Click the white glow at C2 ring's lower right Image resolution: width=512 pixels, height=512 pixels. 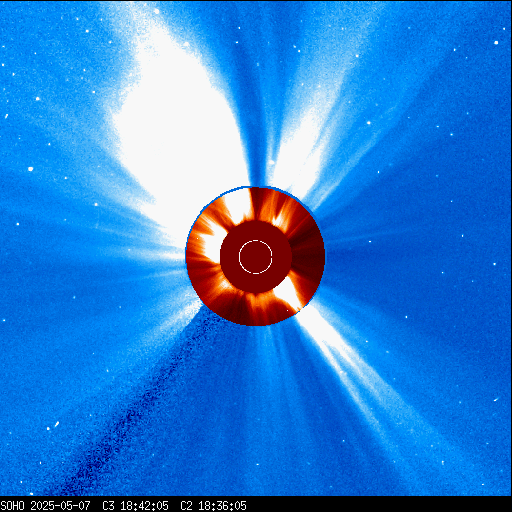coord(288,291)
